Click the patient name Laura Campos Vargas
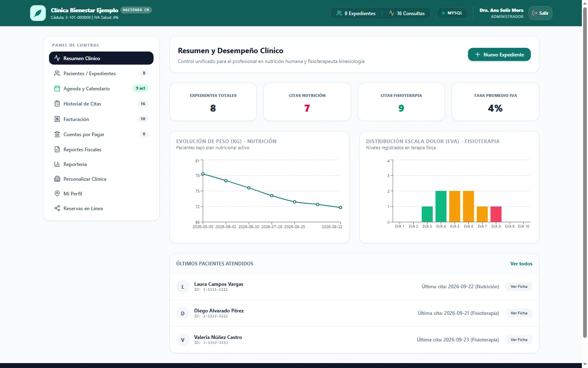Image resolution: width=588 pixels, height=368 pixels. click(x=218, y=284)
